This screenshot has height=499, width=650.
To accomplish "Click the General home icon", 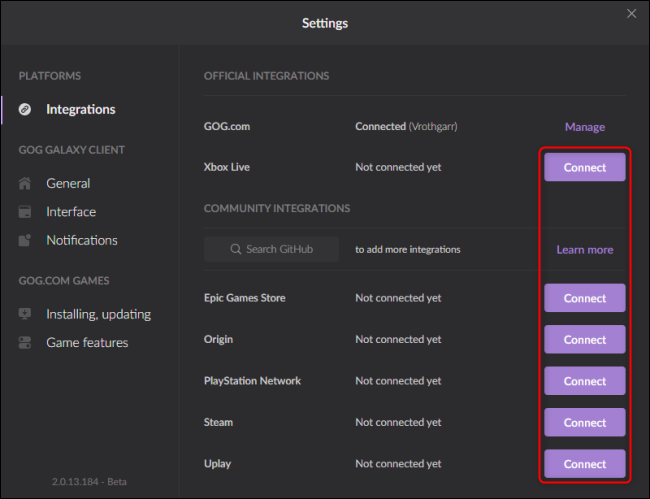I will (x=25, y=184).
